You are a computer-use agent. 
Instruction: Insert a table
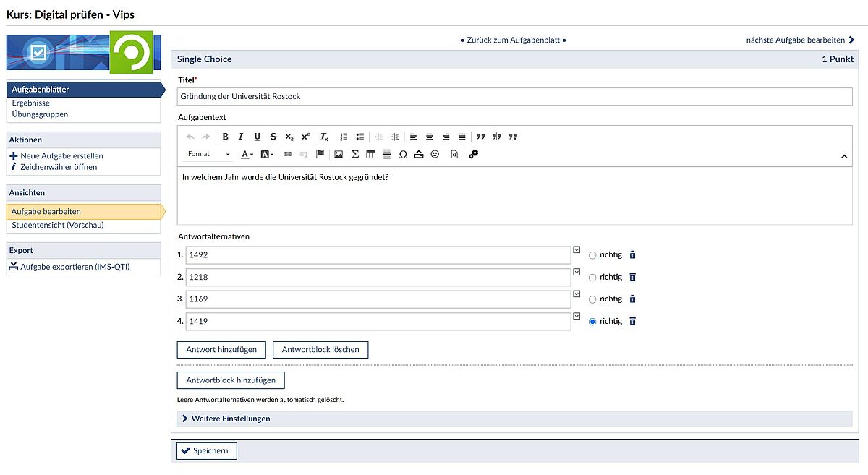click(370, 154)
